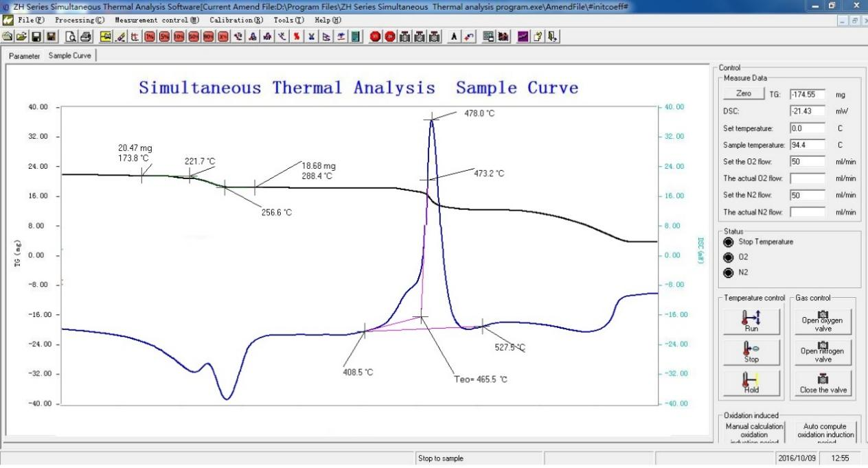Click the printer icon in toolbar

pos(86,36)
